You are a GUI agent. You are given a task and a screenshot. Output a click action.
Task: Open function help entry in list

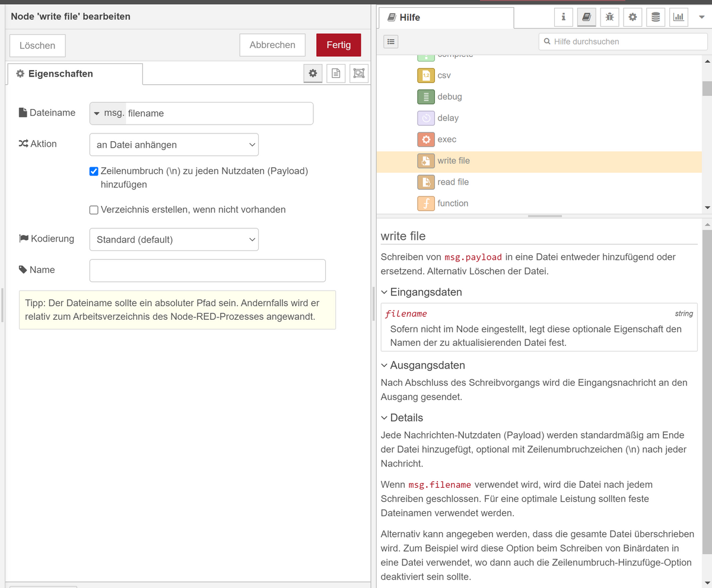coord(453,204)
